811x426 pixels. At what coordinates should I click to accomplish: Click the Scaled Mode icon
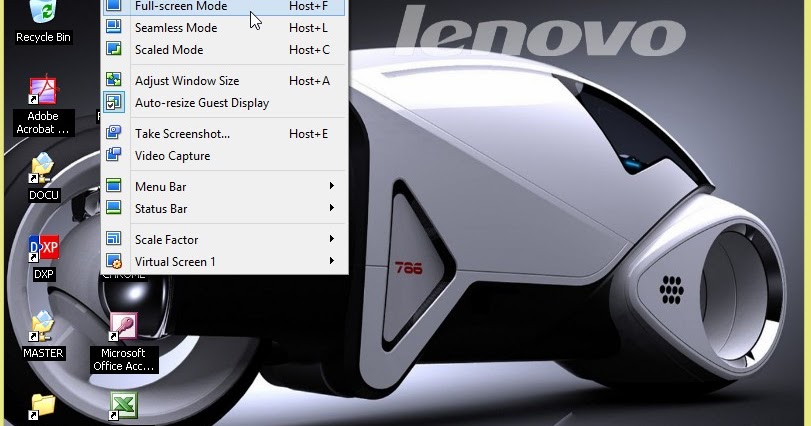[113, 49]
